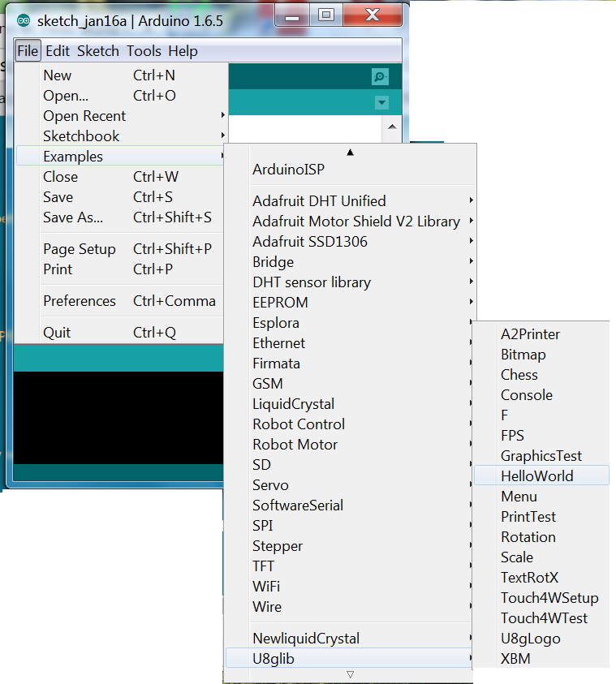Viewport: 616px width, 684px height.
Task: Expand DHT sensor library examples
Action: (x=351, y=282)
